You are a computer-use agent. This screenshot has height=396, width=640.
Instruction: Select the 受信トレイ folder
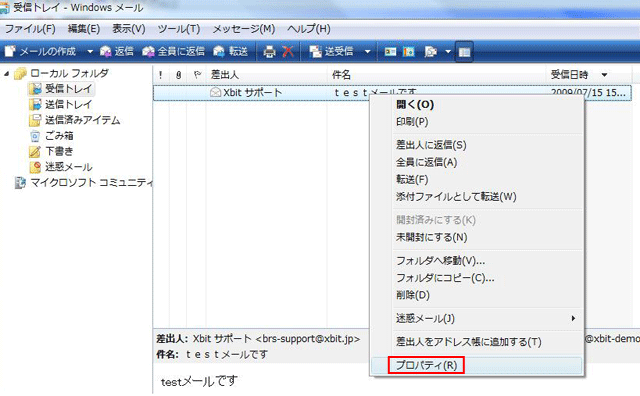tap(69, 89)
